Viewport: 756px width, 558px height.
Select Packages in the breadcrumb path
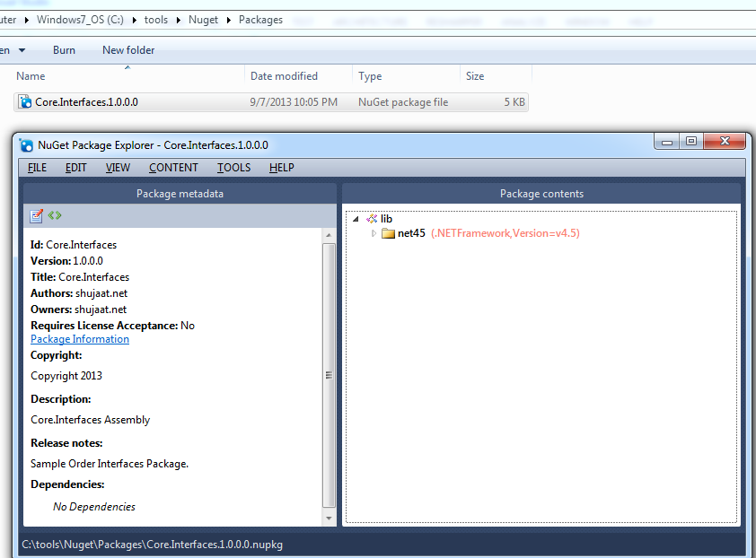click(x=259, y=19)
